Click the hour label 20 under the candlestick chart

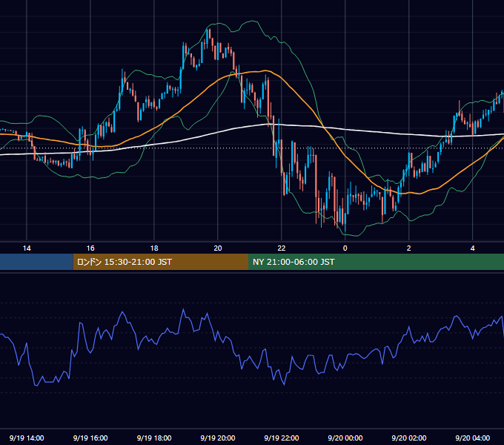(218, 248)
